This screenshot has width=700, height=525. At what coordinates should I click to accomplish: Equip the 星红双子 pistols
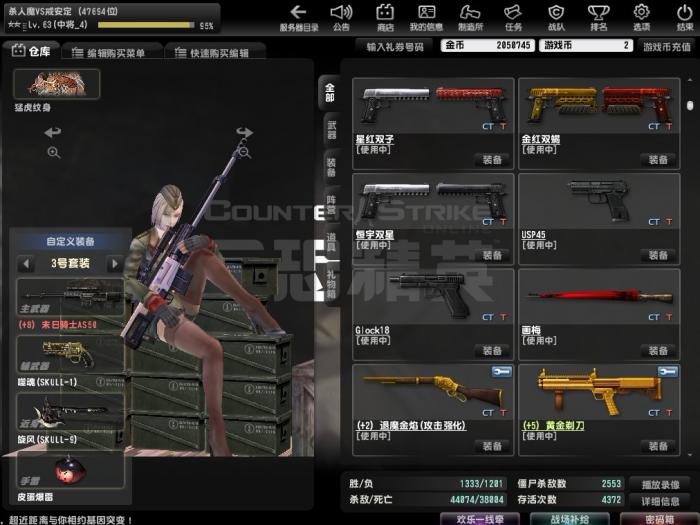point(492,159)
